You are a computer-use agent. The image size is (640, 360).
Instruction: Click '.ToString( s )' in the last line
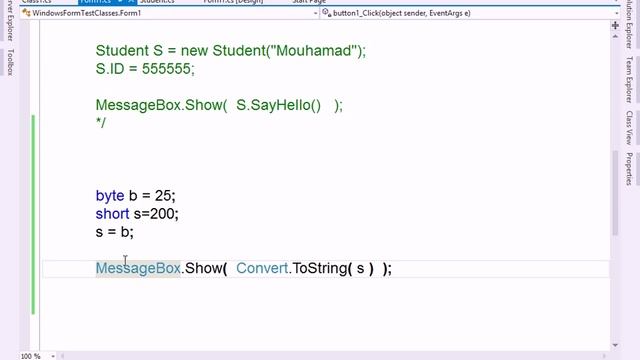331,269
